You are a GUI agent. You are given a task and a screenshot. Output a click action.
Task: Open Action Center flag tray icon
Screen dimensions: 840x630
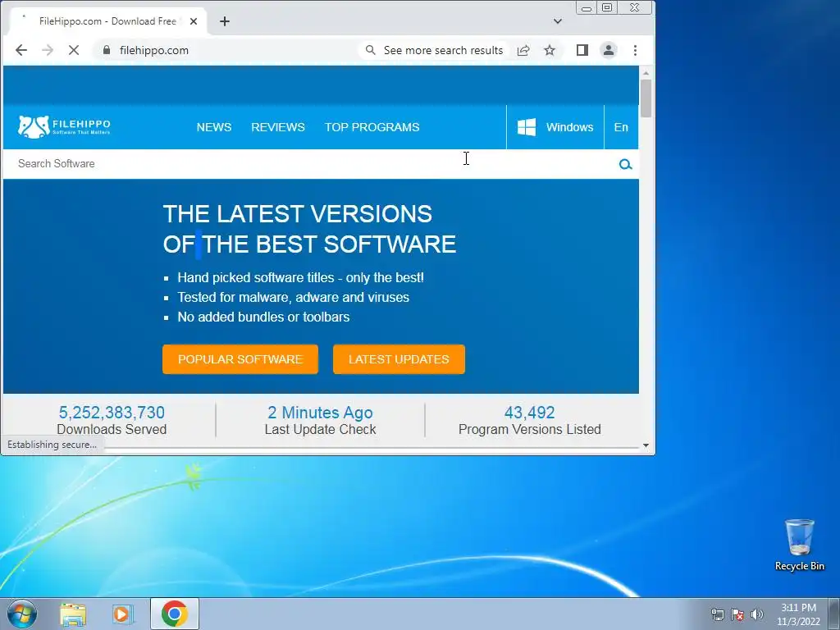(x=737, y=614)
